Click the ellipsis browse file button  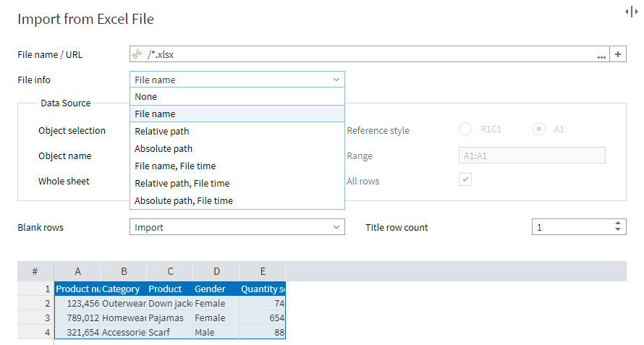pos(601,55)
